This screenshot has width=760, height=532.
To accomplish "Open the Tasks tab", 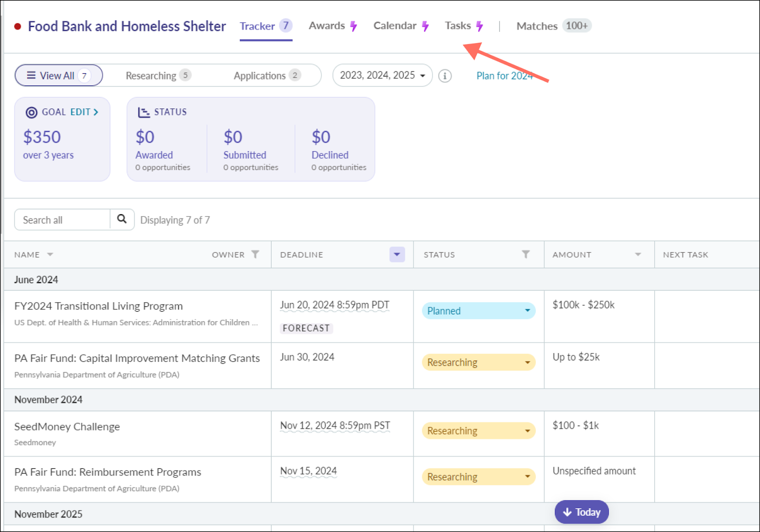I will (x=458, y=26).
